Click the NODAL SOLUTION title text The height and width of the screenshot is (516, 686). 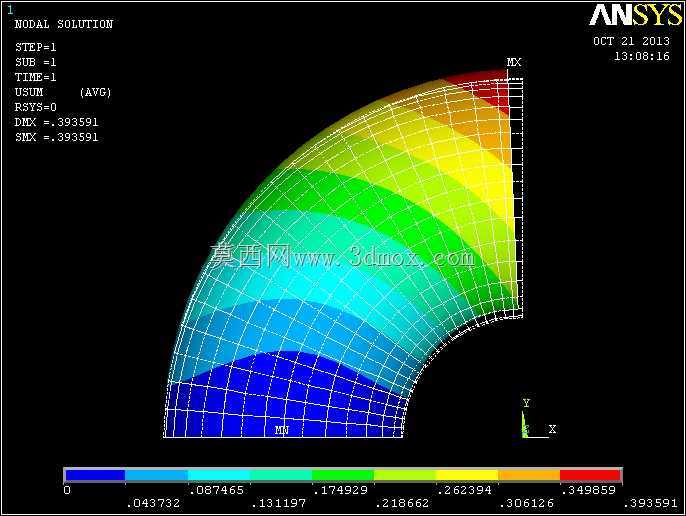[x=64, y=24]
